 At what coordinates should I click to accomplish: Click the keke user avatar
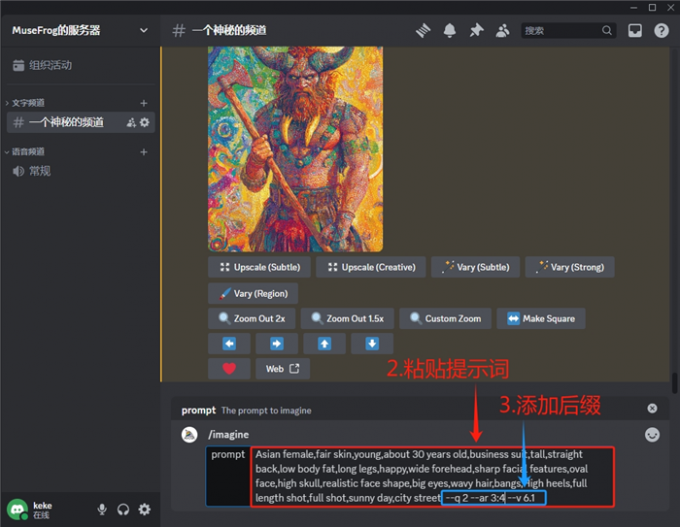point(17,509)
